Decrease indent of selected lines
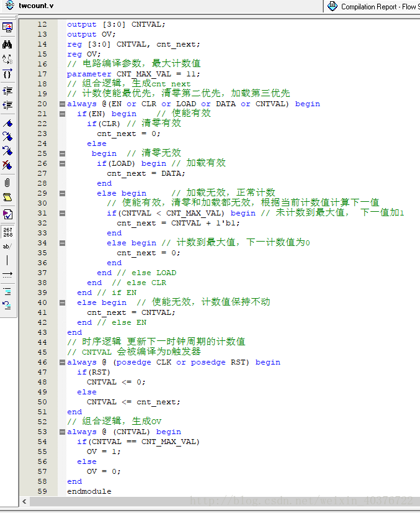The image size is (420, 513). (7, 105)
